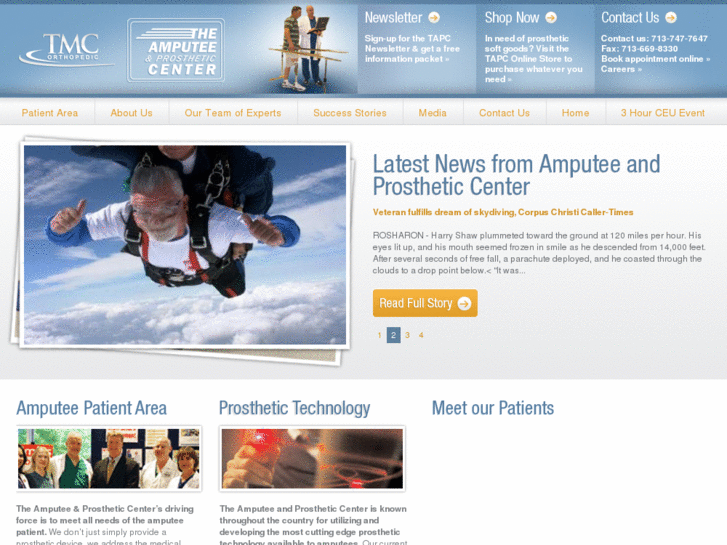Open the Prosthetic Technology image thumbnail

(x=312, y=458)
